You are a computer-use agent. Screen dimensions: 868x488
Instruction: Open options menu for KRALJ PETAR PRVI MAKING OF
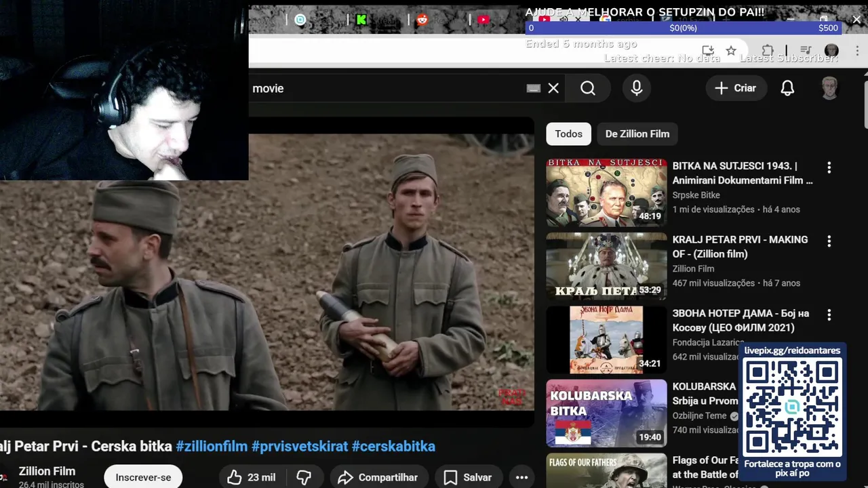[x=829, y=241]
